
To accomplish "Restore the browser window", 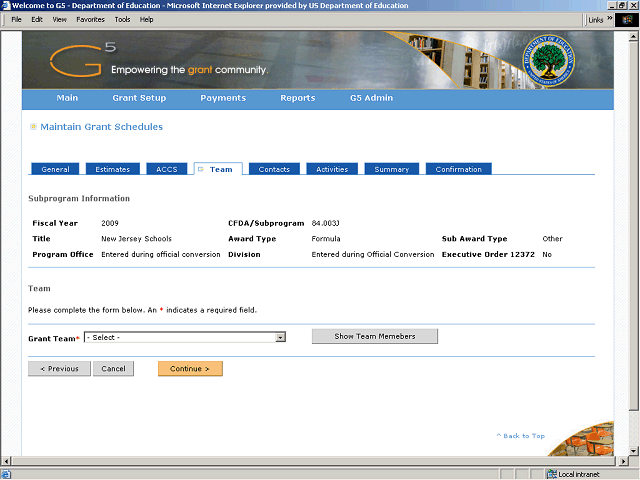I will coord(622,5).
